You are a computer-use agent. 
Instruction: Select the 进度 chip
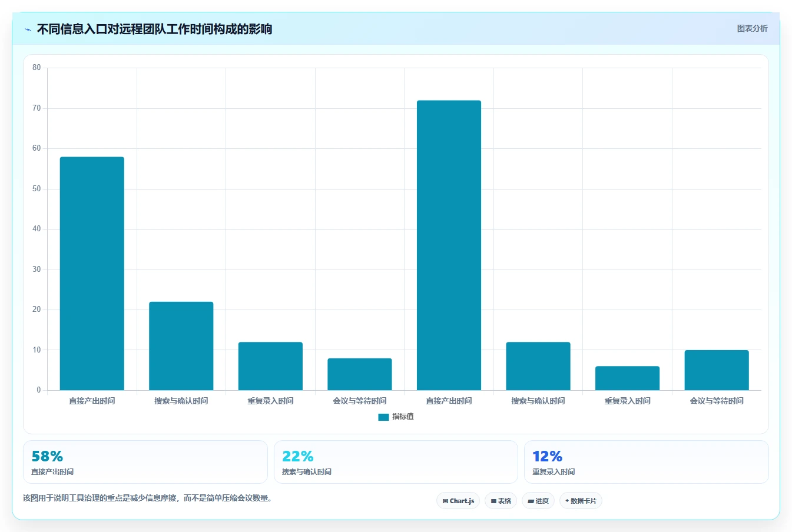(538, 501)
